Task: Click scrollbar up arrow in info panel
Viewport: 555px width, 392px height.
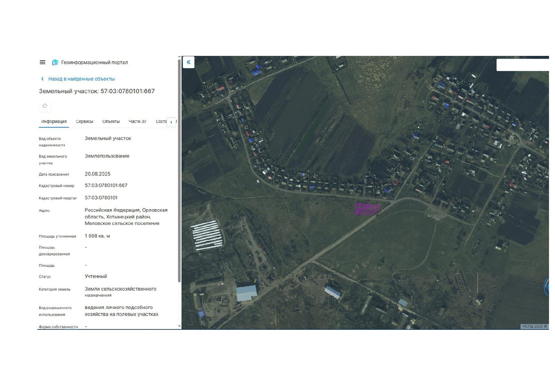Action: pos(179,57)
